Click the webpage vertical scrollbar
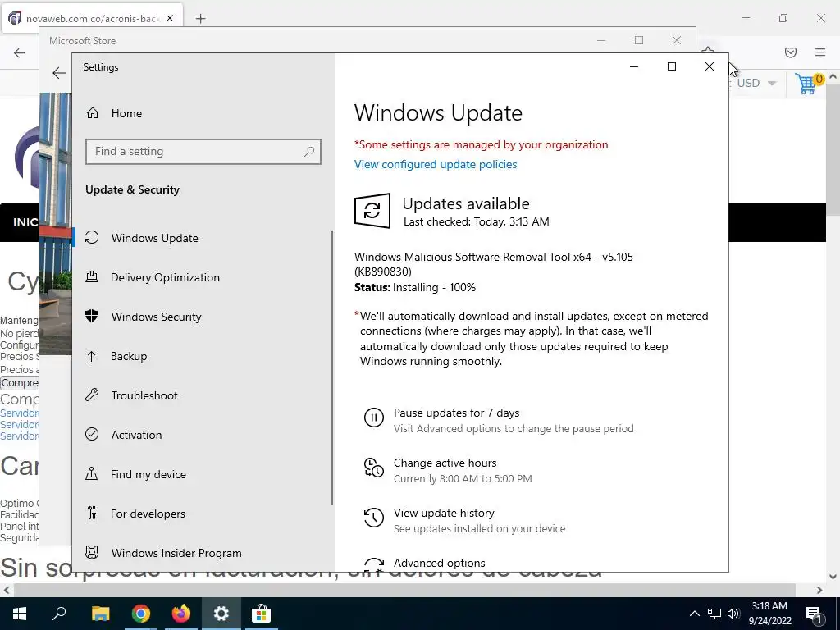This screenshot has height=630, width=840. (x=833, y=150)
